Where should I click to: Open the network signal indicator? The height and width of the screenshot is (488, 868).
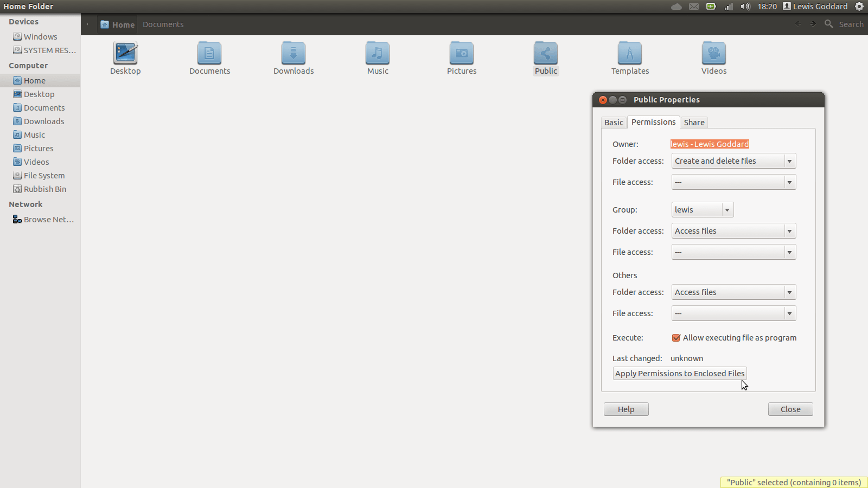(729, 7)
